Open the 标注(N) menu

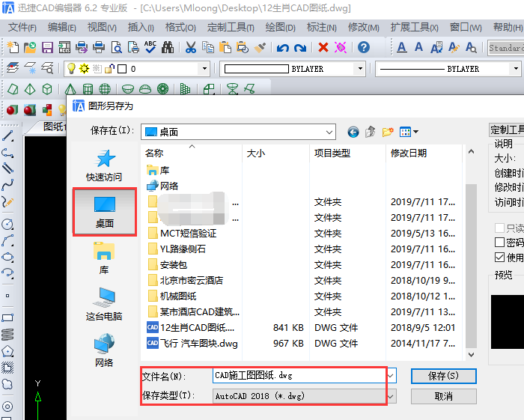[x=321, y=28]
